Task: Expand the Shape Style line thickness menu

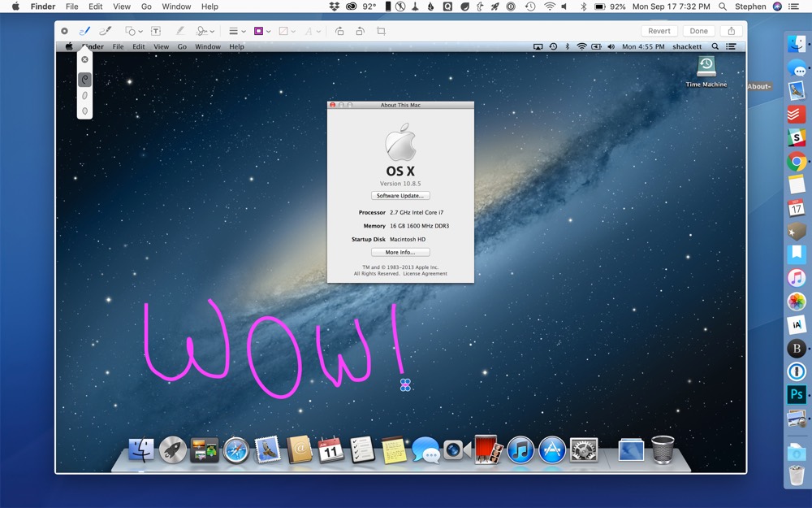Action: point(237,31)
